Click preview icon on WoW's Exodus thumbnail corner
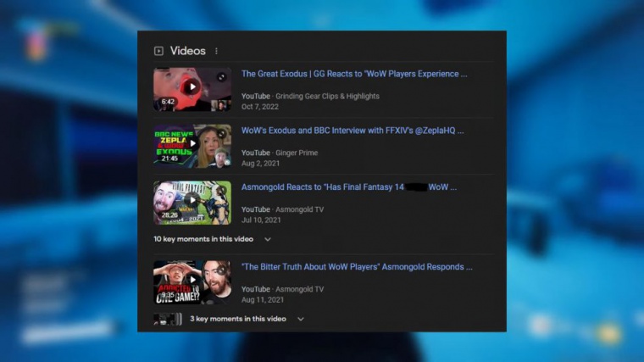644x362 pixels. click(x=221, y=134)
